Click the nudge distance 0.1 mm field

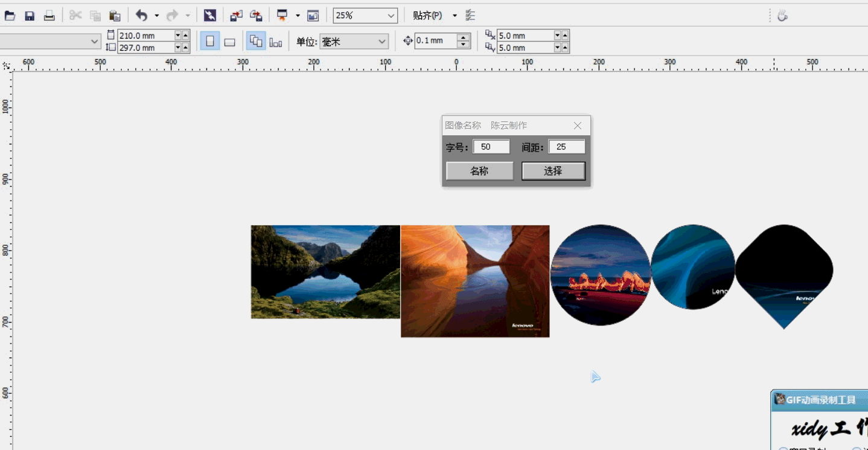tap(436, 41)
